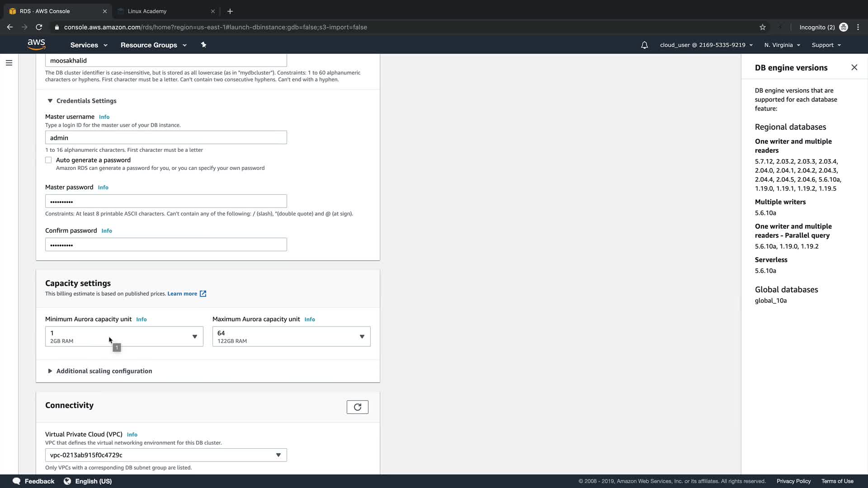Close the DB engine versions panel
868x488 pixels.
pyautogui.click(x=854, y=67)
